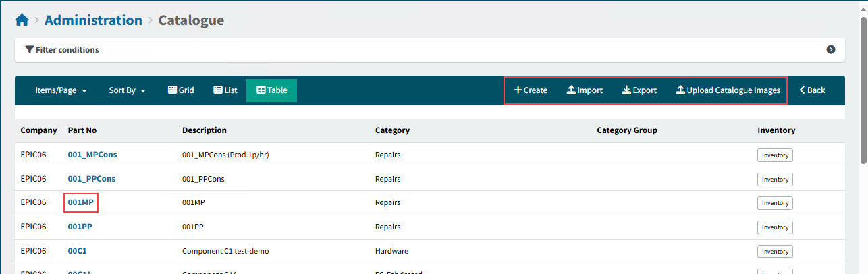Click the Category Group column header
This screenshot has height=274, width=868.
[x=627, y=130]
